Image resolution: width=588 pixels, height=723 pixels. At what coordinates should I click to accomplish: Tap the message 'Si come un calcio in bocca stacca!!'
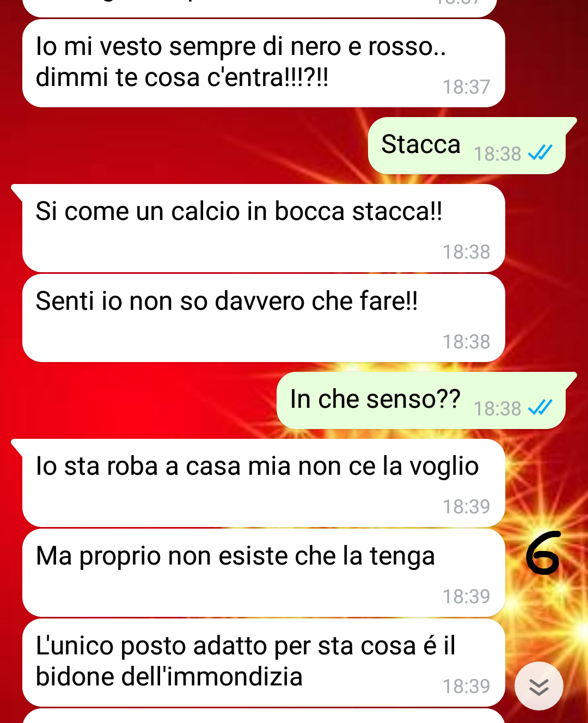coord(264,228)
